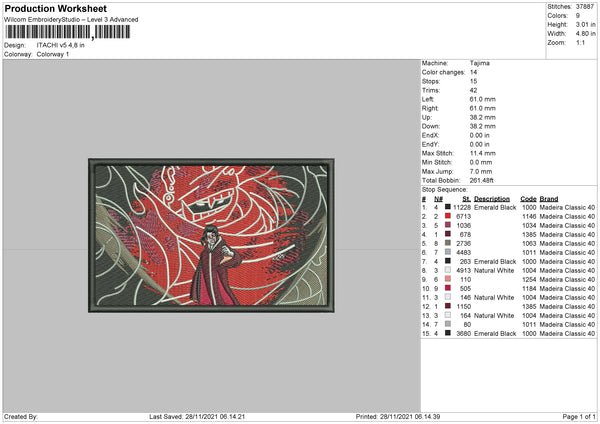
Task: Click the Machine value 'Tajima'
Action: 480,63
